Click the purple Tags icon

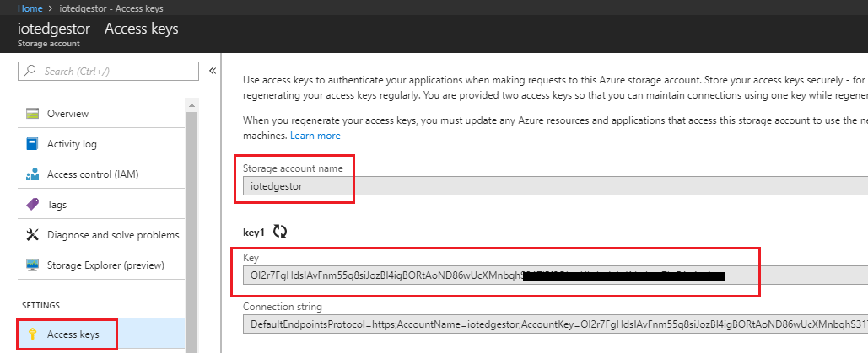(33, 205)
